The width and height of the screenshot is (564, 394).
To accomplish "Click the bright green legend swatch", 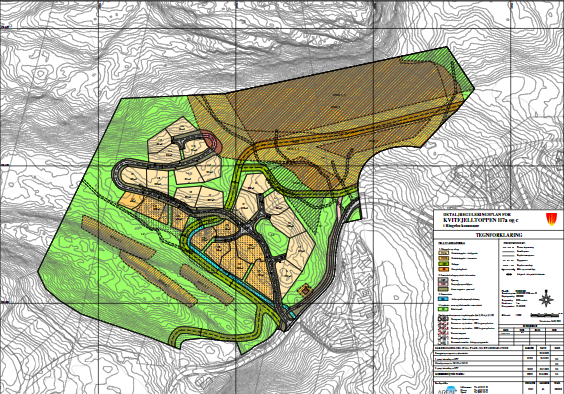I will pos(444,308).
